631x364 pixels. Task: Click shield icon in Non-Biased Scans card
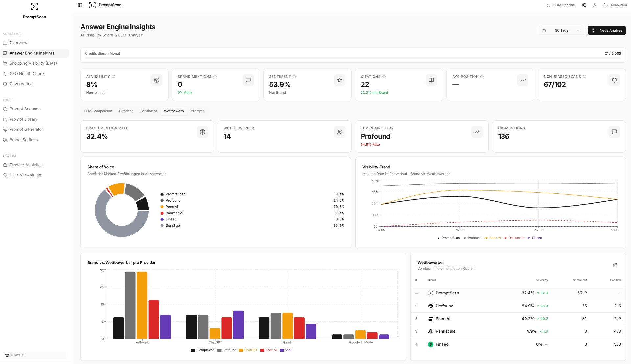click(x=614, y=80)
